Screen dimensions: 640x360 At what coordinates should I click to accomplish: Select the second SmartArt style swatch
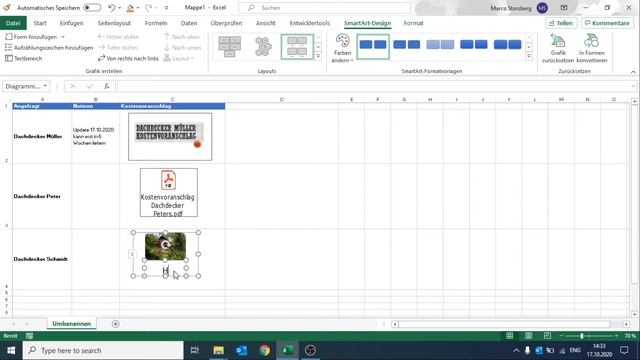[x=407, y=44]
